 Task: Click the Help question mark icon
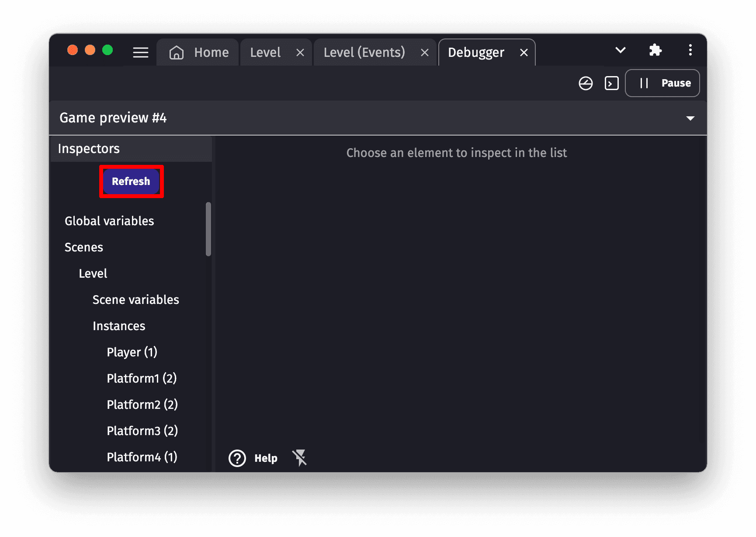point(237,458)
